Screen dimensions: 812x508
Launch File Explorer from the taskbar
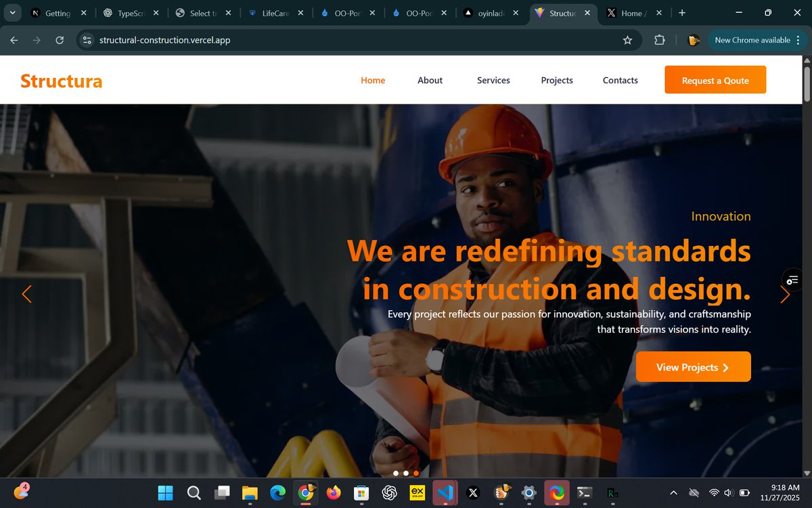250,492
